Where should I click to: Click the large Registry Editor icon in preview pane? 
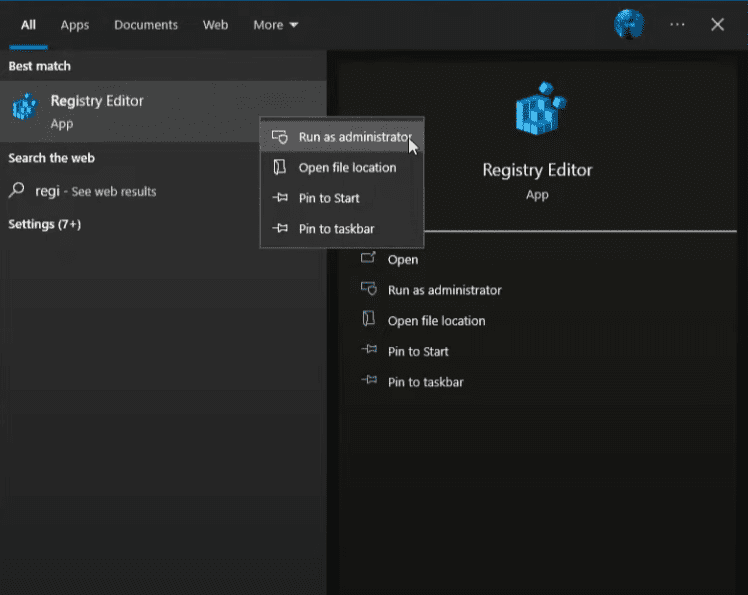540,109
